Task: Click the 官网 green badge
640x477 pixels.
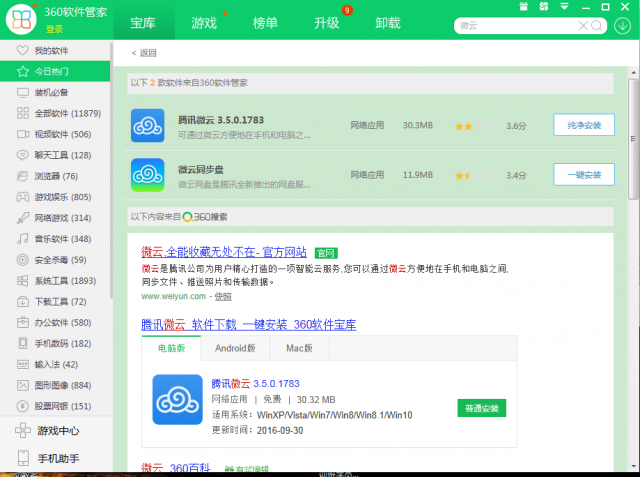Action: pyautogui.click(x=326, y=253)
